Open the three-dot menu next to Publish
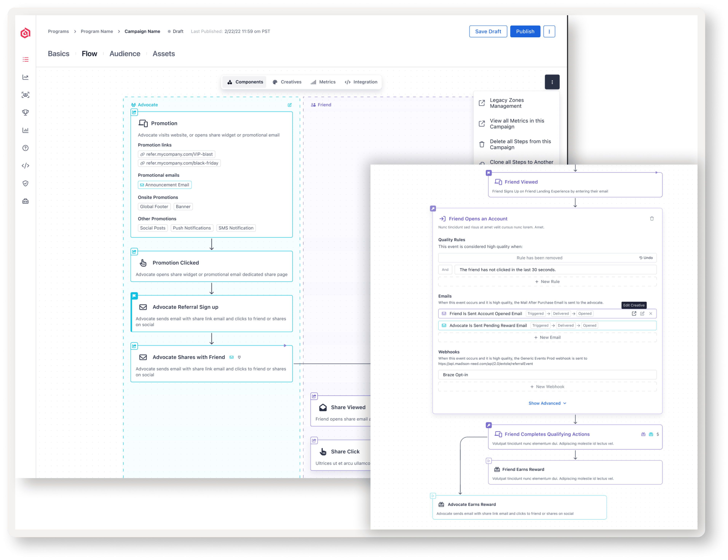This screenshot has width=728, height=560. tap(549, 31)
